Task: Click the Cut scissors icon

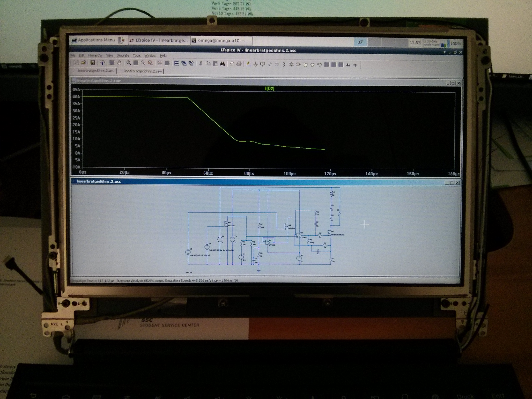Action: (201, 64)
